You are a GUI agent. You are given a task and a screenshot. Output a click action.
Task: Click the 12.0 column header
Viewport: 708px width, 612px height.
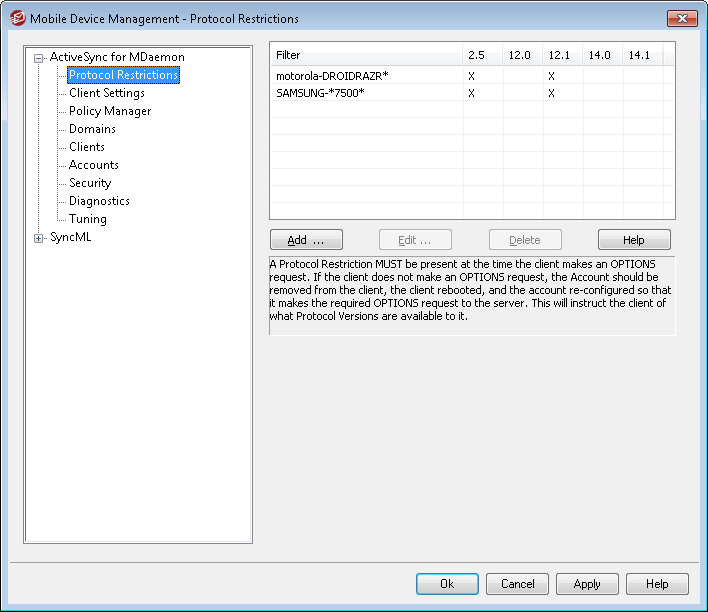point(522,55)
